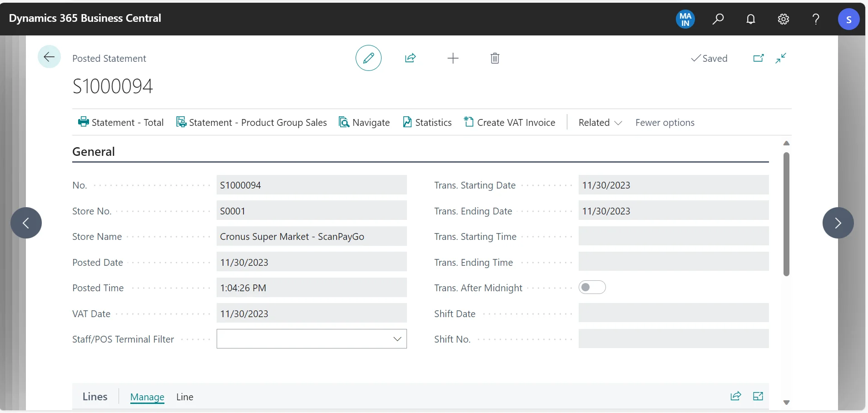
Task: Click the trash delete icon
Action: pyautogui.click(x=495, y=58)
